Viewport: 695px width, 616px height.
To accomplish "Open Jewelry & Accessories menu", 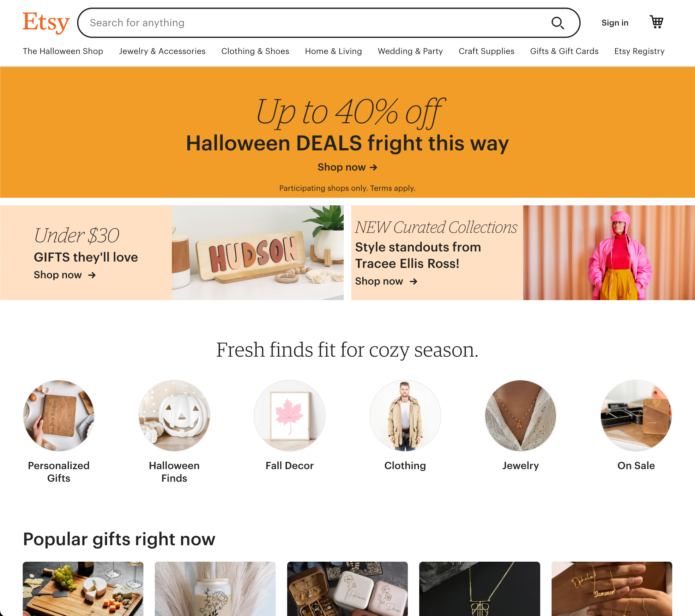I will click(x=162, y=51).
